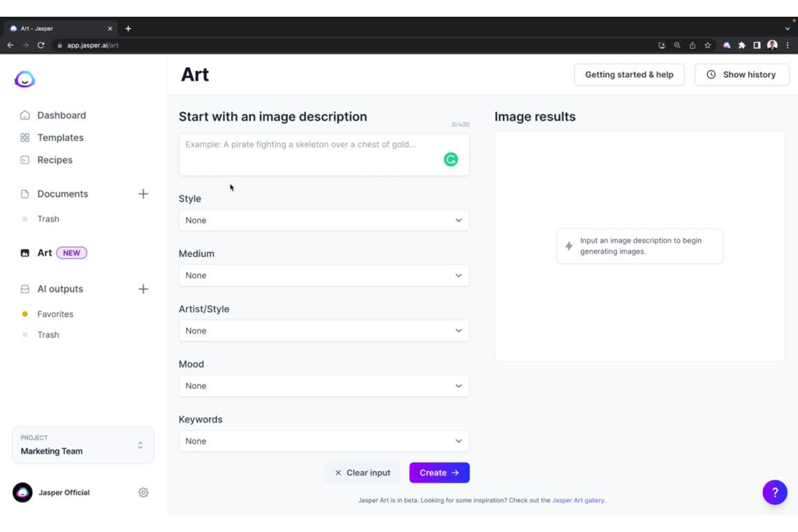Select the Art - Jasper browser tab
798x532 pixels.
point(61,29)
